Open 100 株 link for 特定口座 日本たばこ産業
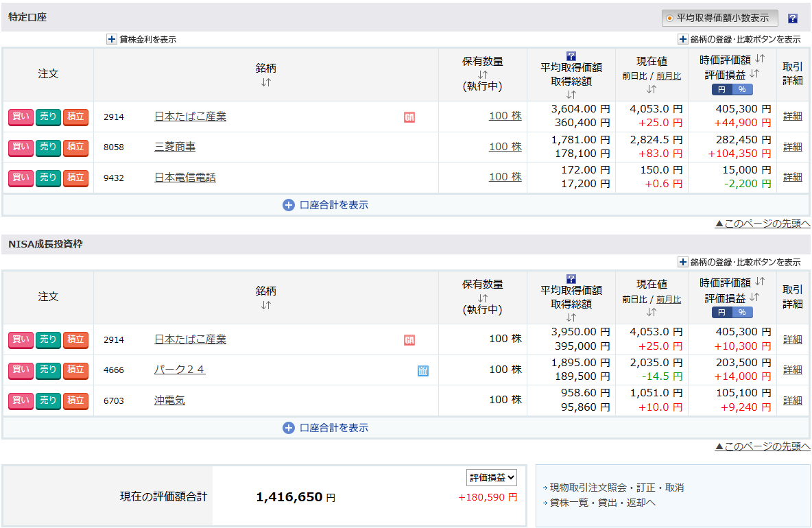Image resolution: width=812 pixels, height=528 pixels. 505,116
